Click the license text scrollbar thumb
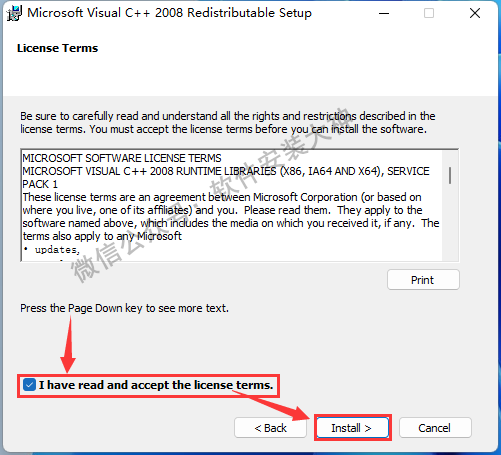The width and height of the screenshot is (501, 455). point(450,175)
